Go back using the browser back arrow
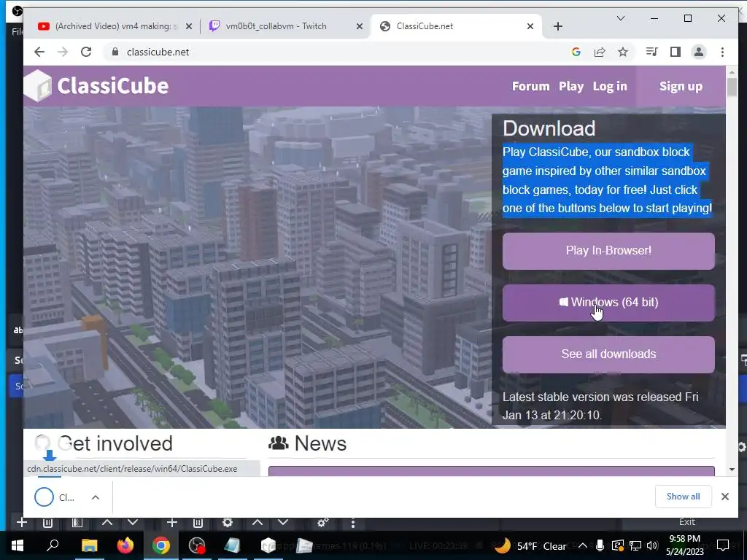Image resolution: width=747 pixels, height=560 pixels. [39, 52]
